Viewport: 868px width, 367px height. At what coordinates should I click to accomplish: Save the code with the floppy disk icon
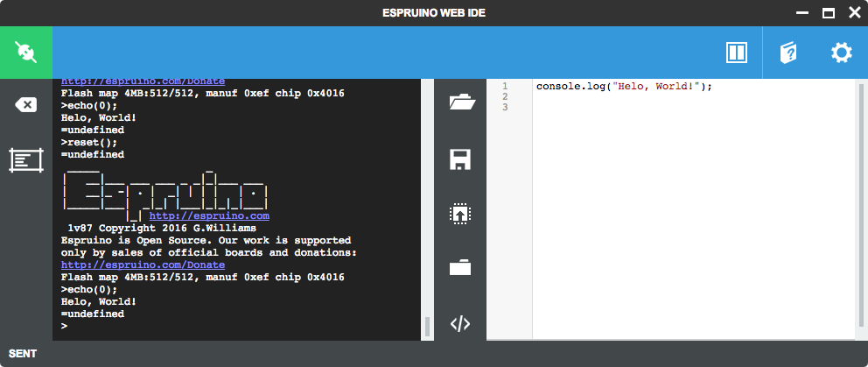(x=460, y=159)
